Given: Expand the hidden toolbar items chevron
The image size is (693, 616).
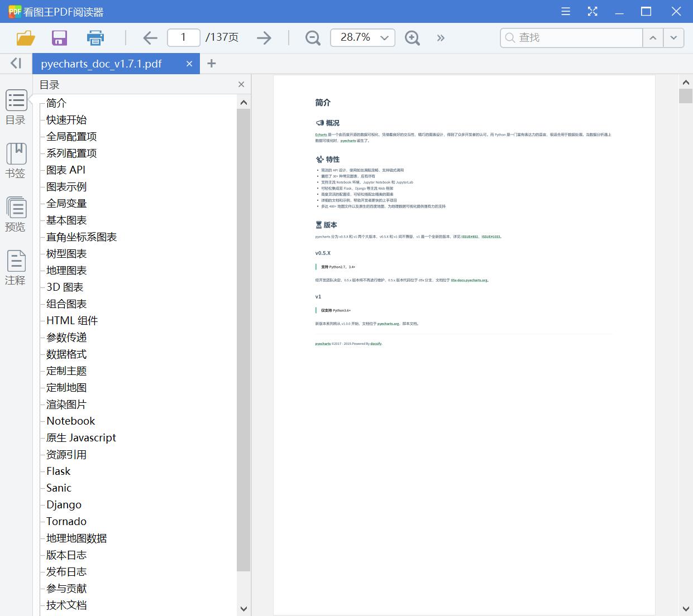Looking at the screenshot, I should (441, 37).
